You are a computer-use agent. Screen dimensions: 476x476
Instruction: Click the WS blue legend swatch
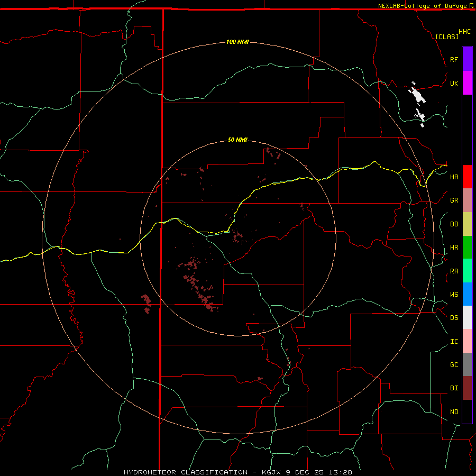point(467,294)
